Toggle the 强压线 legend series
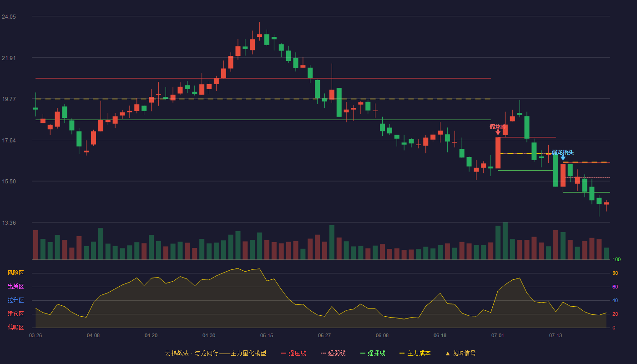637x364 pixels. 293,353
